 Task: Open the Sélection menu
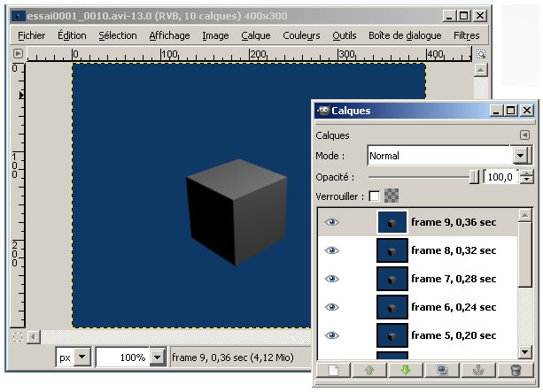(118, 35)
